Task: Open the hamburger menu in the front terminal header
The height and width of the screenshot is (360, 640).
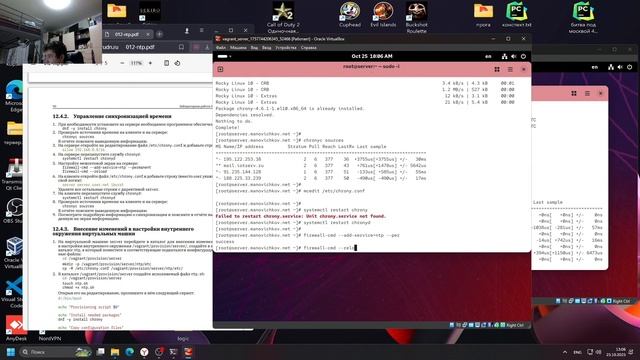Action: pos(510,69)
